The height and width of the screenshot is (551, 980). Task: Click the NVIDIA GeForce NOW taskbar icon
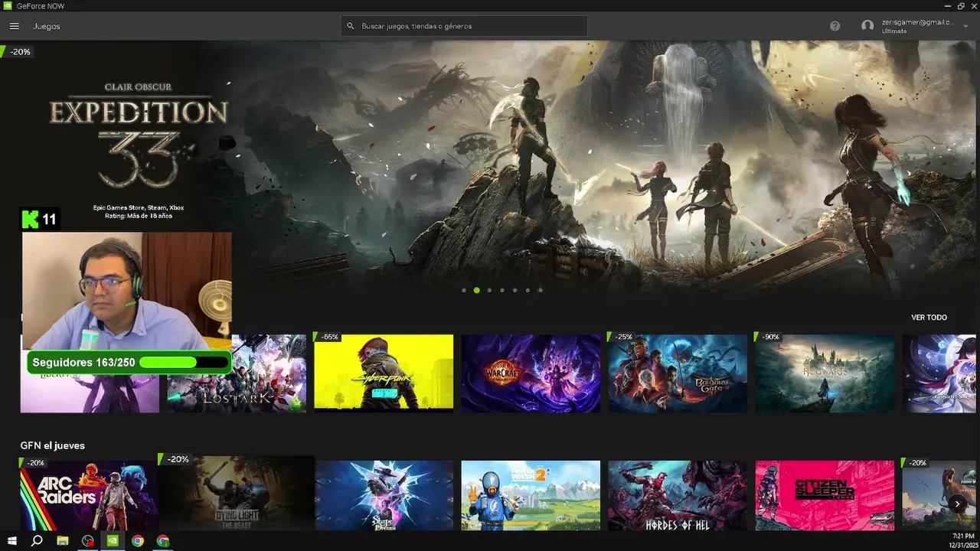113,541
